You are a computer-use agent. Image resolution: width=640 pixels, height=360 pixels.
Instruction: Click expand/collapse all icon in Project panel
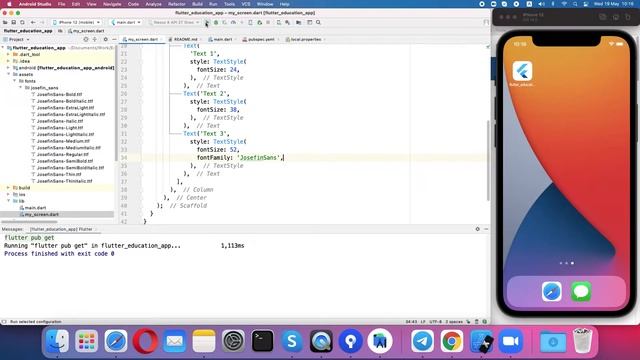[95, 39]
